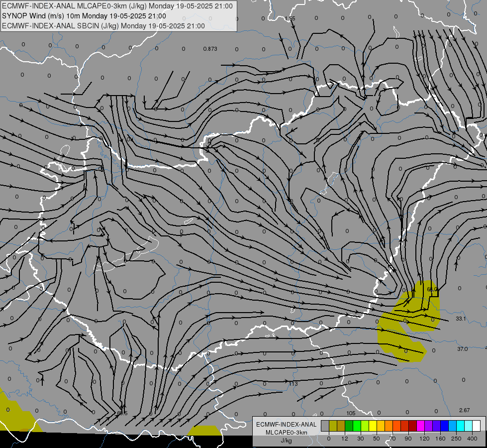
Task: Select the pure yellow legend swatch
Action: pos(373,426)
